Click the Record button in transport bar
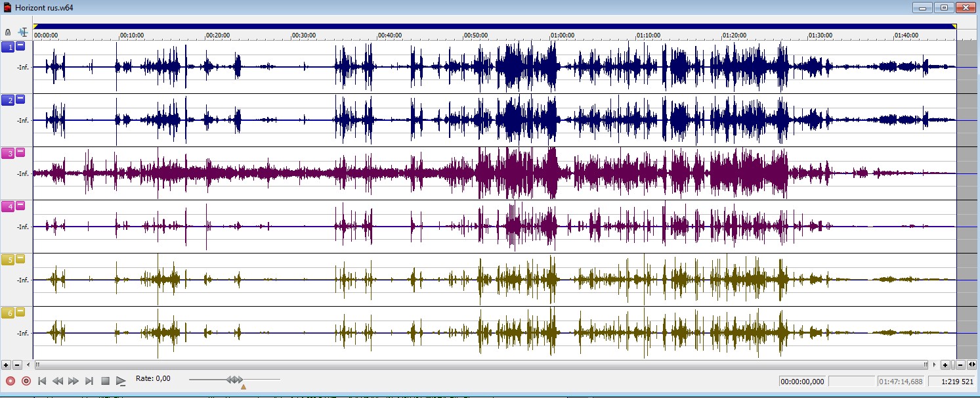 [x=11, y=381]
